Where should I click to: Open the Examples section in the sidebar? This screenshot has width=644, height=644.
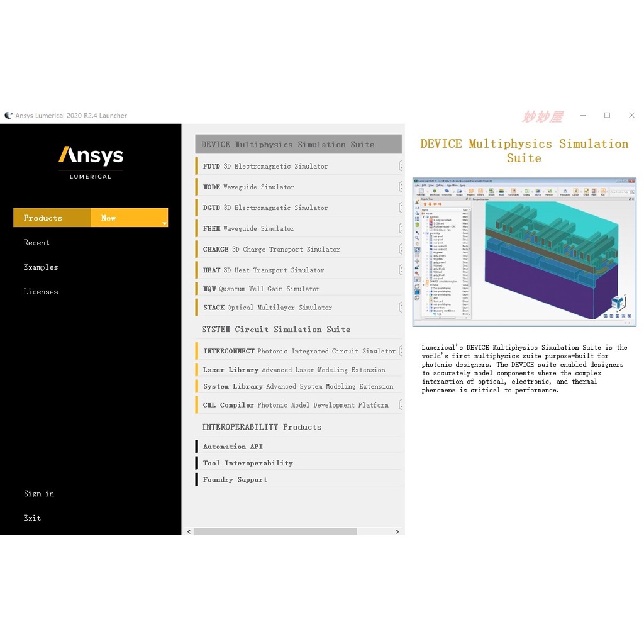[40, 267]
